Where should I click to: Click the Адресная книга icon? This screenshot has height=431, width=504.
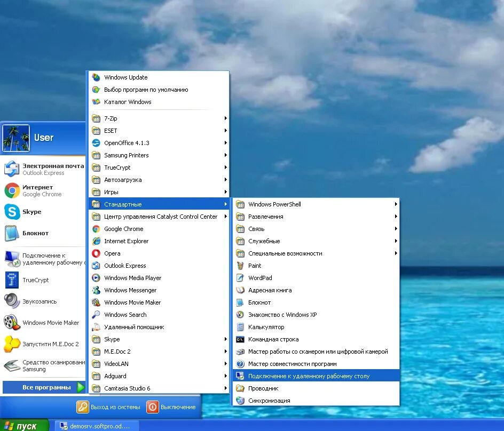click(240, 290)
